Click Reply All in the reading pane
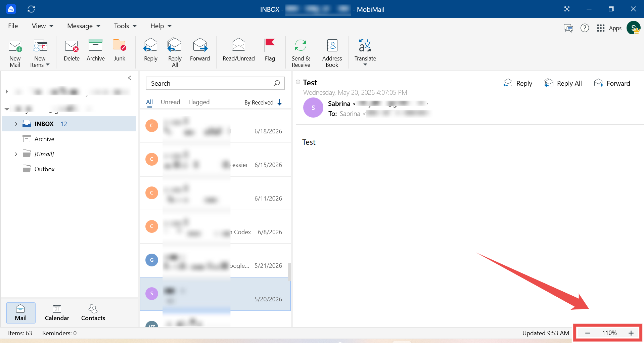644x343 pixels. tap(563, 83)
